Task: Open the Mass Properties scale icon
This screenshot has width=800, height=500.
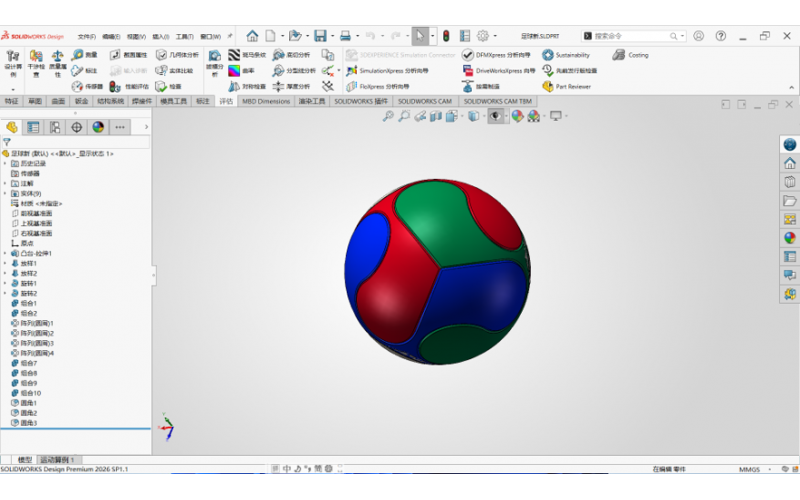Action: point(58,64)
